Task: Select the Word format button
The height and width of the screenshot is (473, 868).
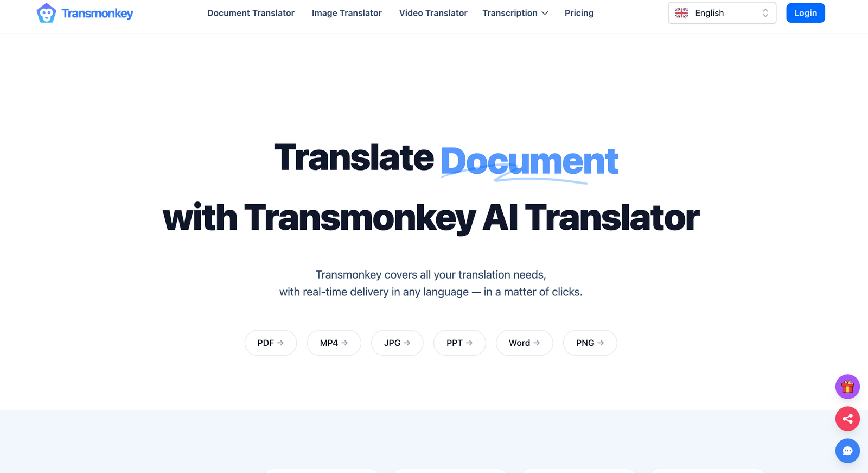Action: click(524, 343)
